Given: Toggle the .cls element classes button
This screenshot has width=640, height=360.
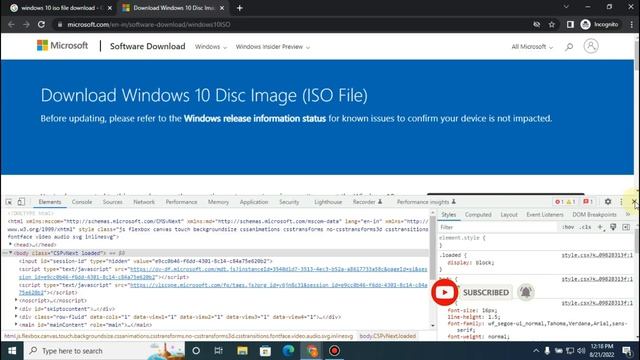Looking at the screenshot, I should (x=586, y=227).
